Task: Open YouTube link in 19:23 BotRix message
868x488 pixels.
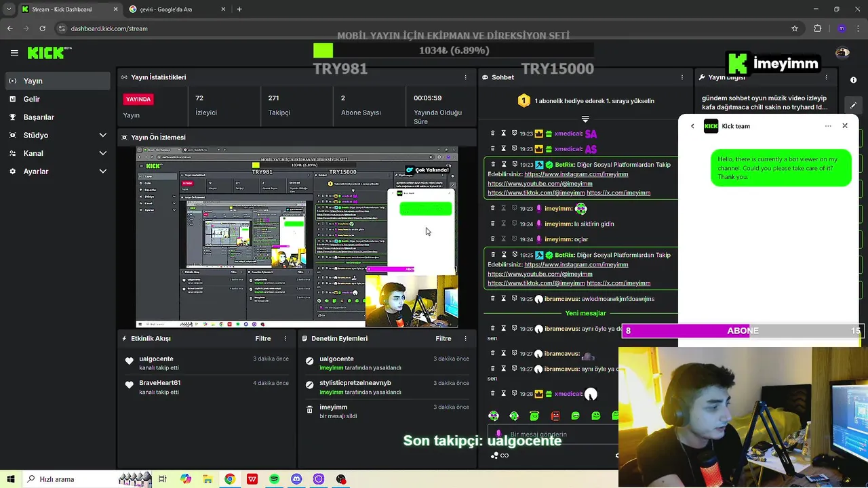Action: pyautogui.click(x=540, y=184)
